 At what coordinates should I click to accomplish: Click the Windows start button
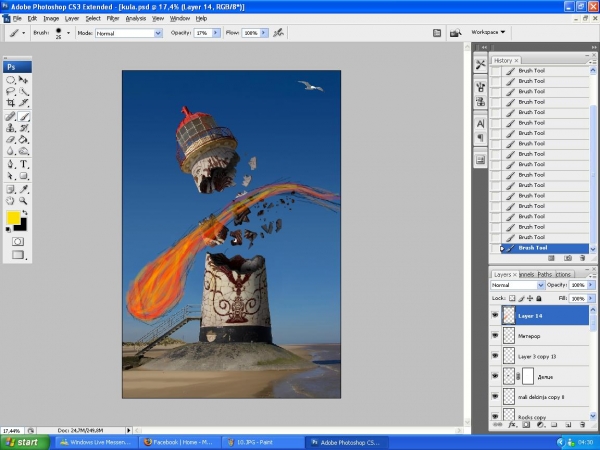click(25, 442)
